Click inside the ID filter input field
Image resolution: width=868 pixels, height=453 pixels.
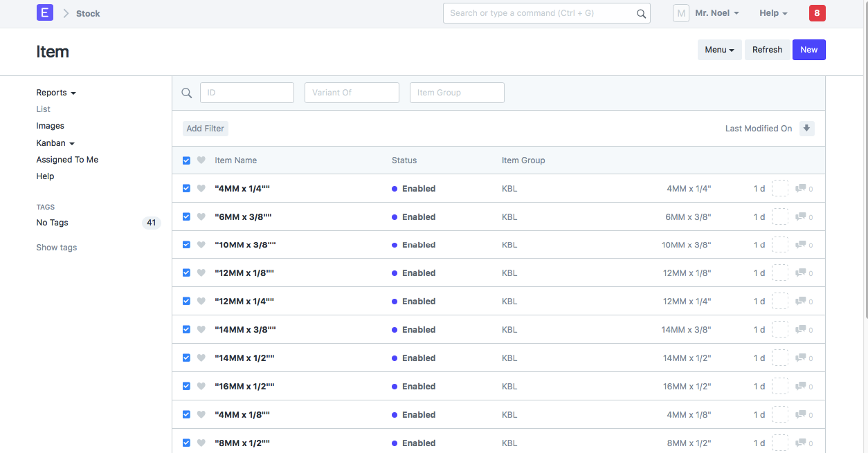click(246, 92)
